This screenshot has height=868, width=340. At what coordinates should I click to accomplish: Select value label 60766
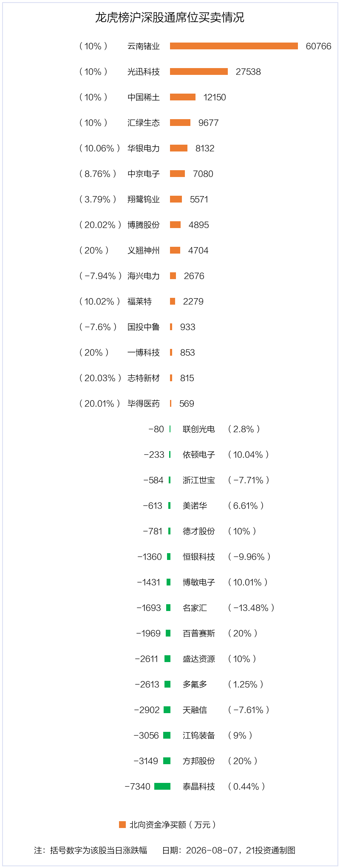click(318, 46)
